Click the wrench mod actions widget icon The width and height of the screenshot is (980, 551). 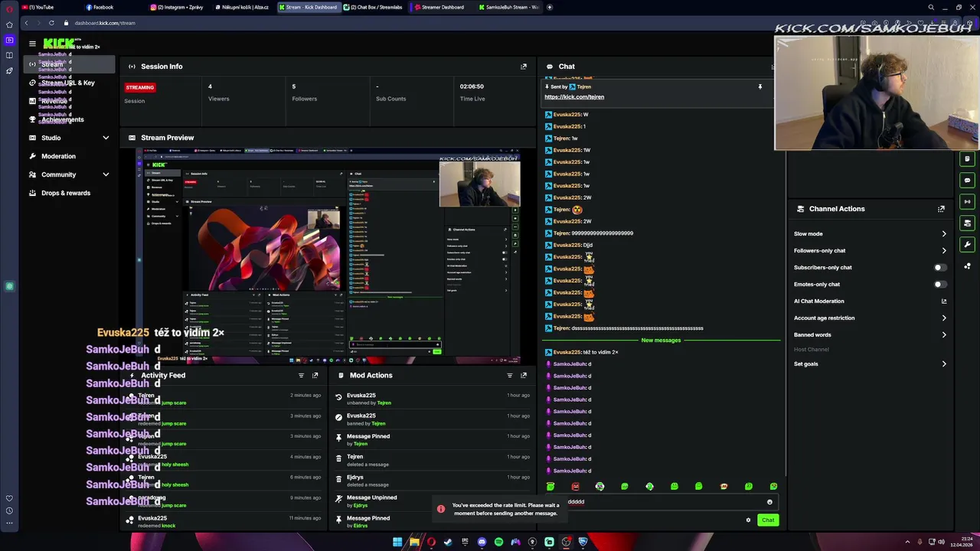pyautogui.click(x=968, y=245)
